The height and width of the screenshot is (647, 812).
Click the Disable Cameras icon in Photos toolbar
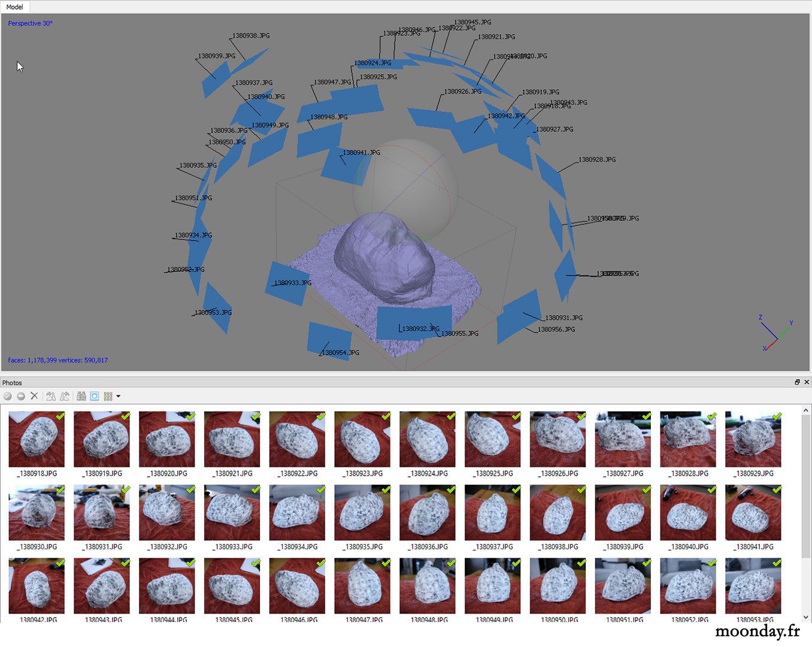(21, 396)
